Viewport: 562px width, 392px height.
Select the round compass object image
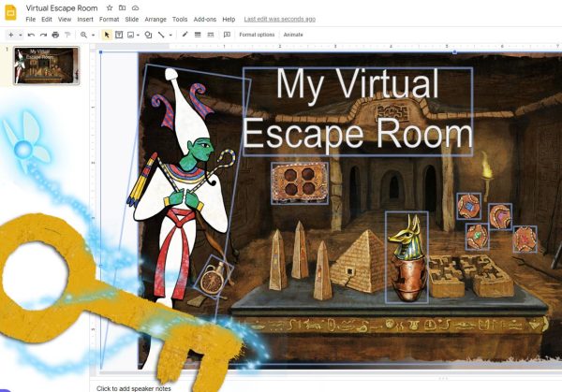click(214, 277)
